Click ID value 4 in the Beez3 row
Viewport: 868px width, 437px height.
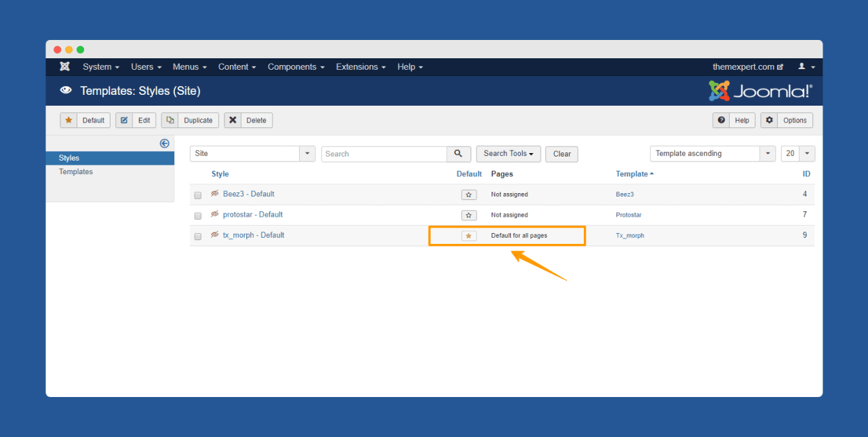pos(805,194)
